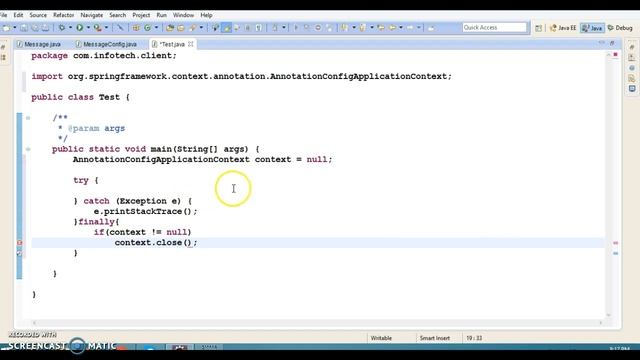Image resolution: width=640 pixels, height=360 pixels.
Task: Collapse the Javadoc comment fold marker
Action: click(28, 118)
